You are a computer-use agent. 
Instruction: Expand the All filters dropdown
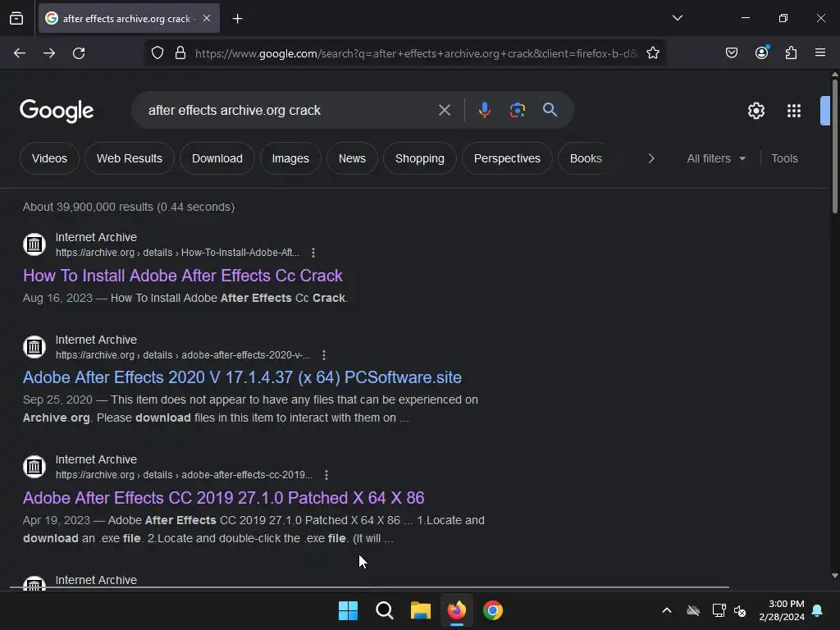(x=716, y=158)
